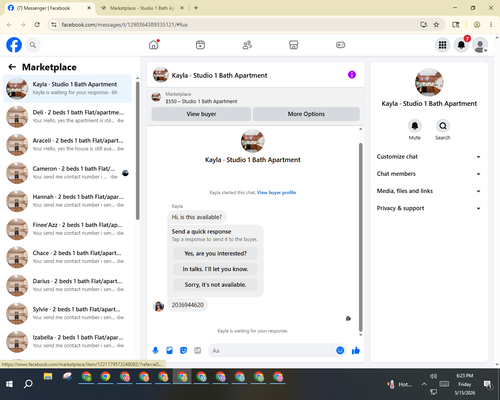Image resolution: width=500 pixels, height=400 pixels.
Task: Click the View buyer button
Action: click(201, 114)
